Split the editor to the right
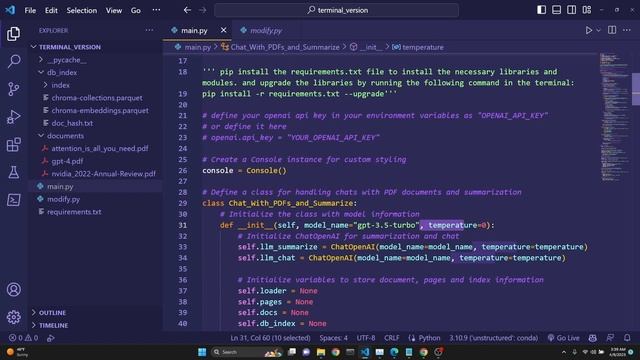640x360 pixels. pyautogui.click(x=612, y=30)
